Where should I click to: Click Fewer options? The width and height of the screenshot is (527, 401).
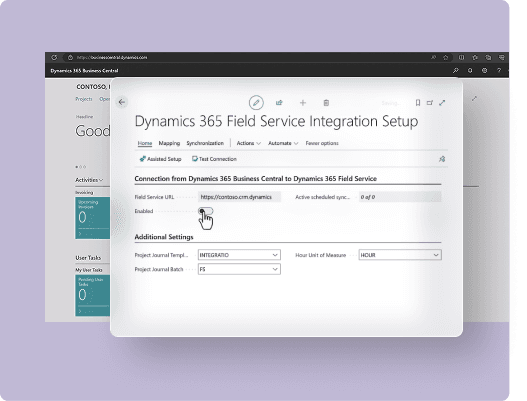[x=322, y=143]
